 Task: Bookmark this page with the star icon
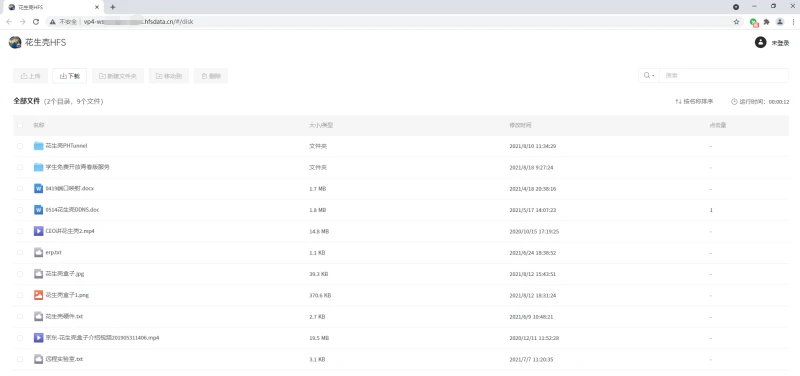click(x=736, y=22)
